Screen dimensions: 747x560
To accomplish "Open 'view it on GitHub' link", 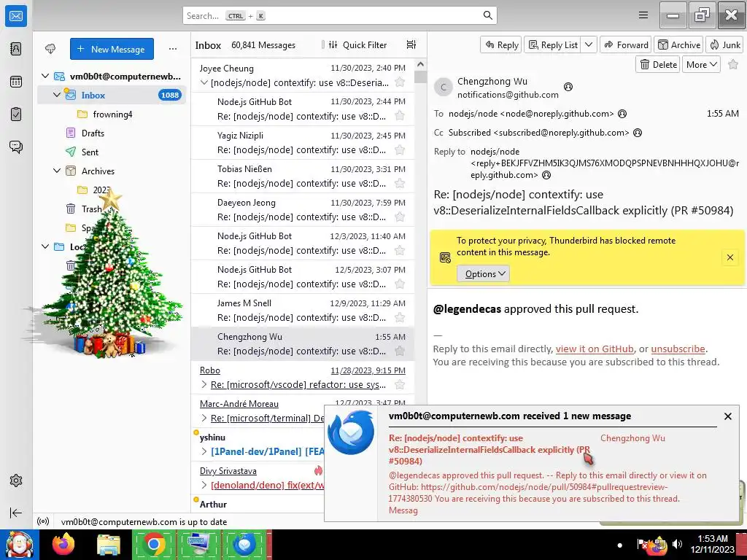I will click(x=595, y=349).
